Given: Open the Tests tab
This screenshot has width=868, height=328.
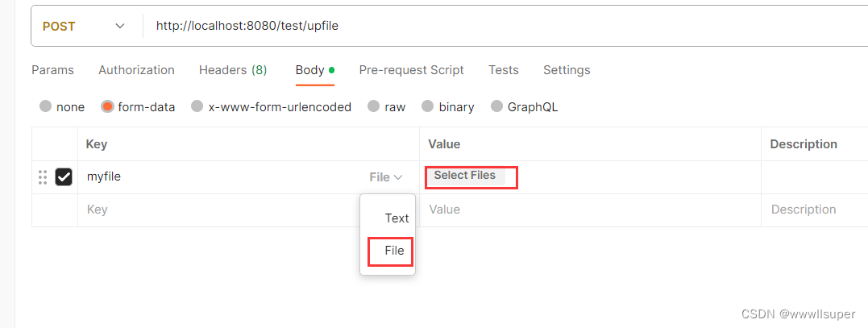Looking at the screenshot, I should (x=504, y=70).
